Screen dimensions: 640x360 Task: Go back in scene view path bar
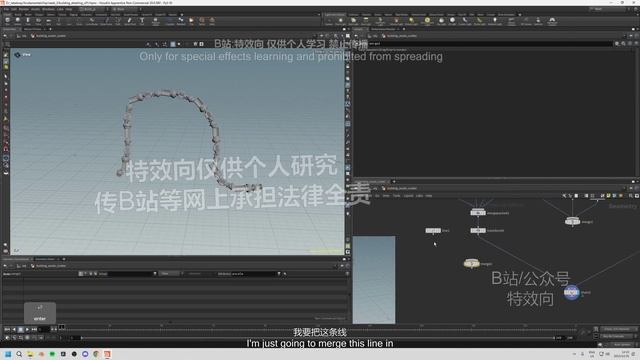[x=5, y=36]
